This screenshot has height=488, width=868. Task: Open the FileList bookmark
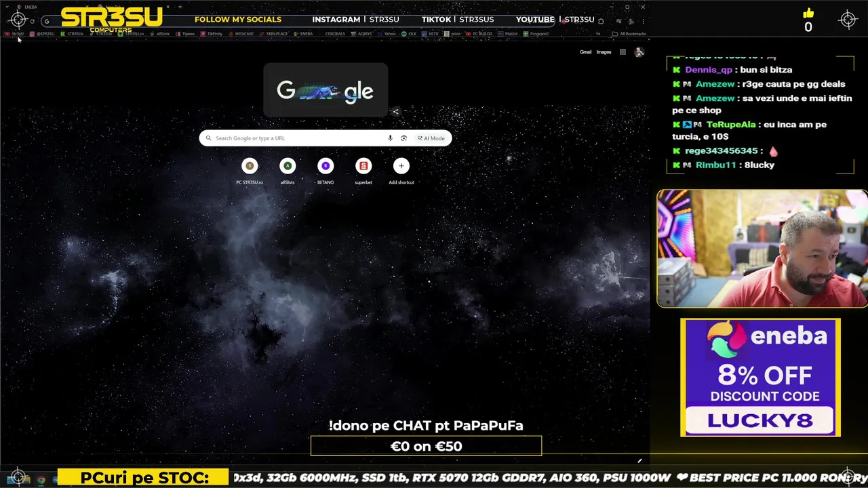coord(508,33)
